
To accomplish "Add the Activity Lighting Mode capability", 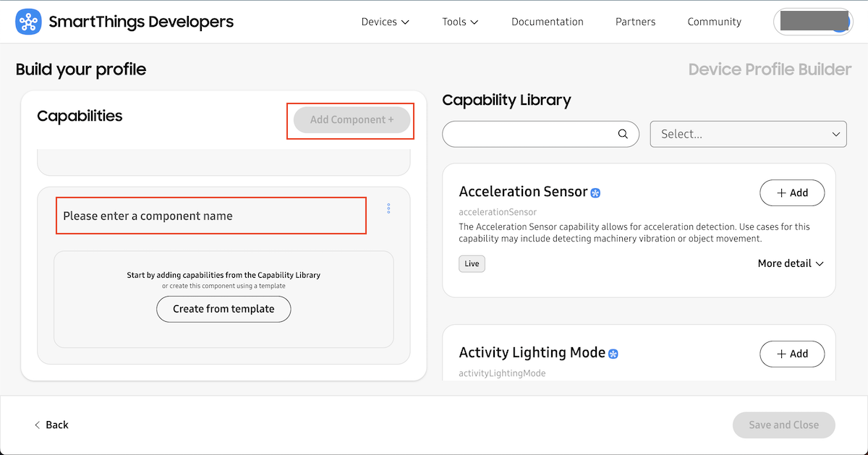I will (792, 354).
